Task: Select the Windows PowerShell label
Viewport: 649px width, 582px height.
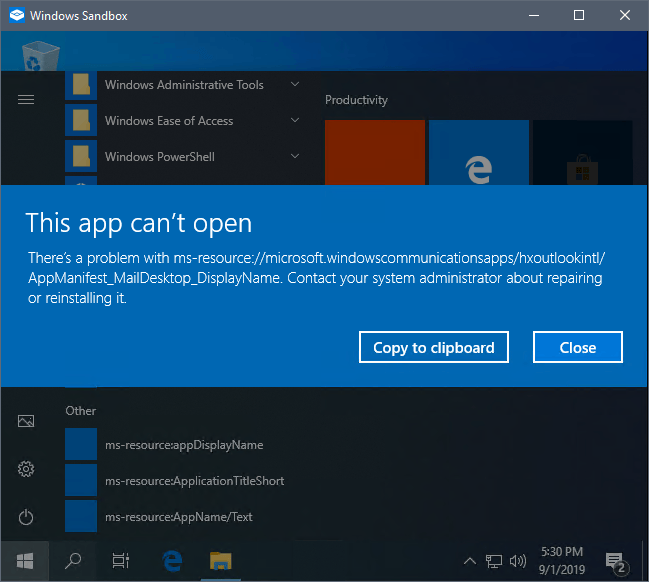Action: [160, 157]
